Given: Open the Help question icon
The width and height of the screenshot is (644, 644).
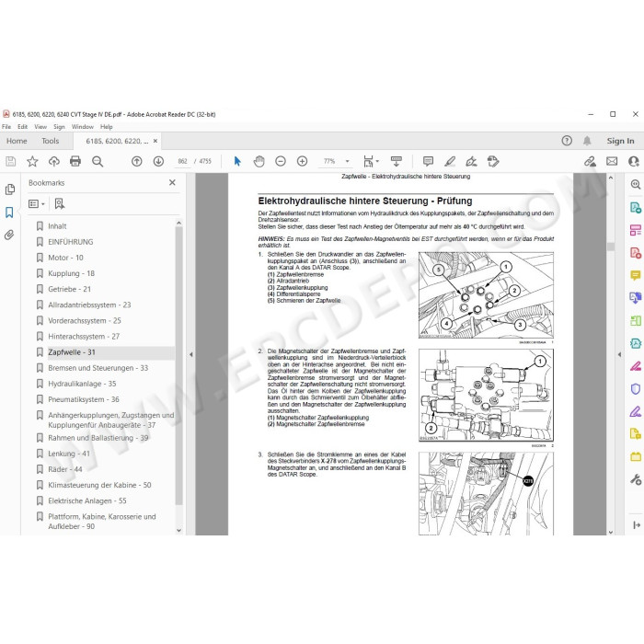Looking at the screenshot, I should point(567,141).
